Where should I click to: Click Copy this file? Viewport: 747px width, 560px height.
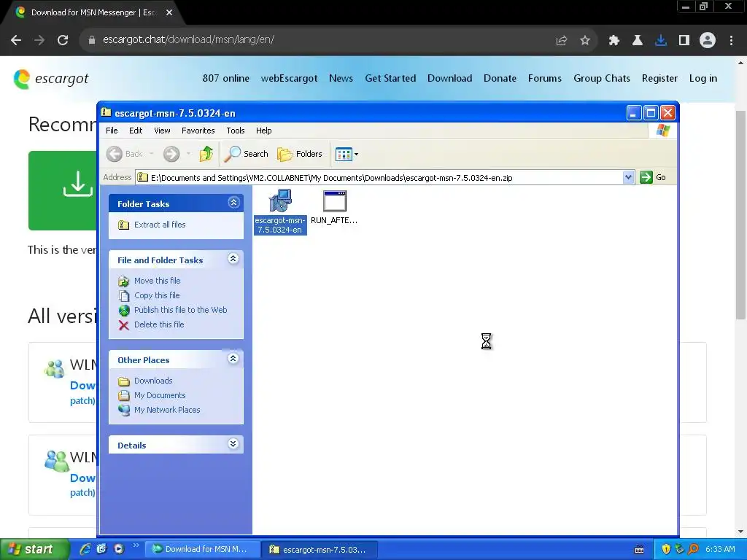click(157, 295)
